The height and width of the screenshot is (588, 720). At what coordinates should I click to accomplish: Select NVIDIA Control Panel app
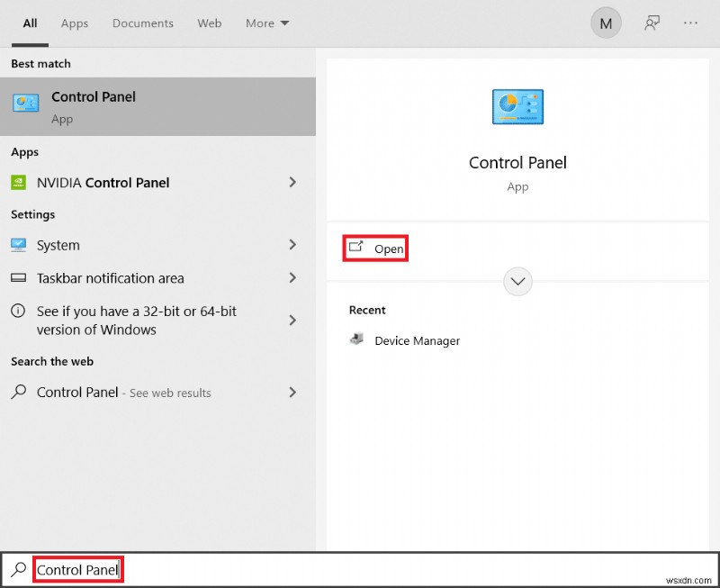(x=103, y=182)
